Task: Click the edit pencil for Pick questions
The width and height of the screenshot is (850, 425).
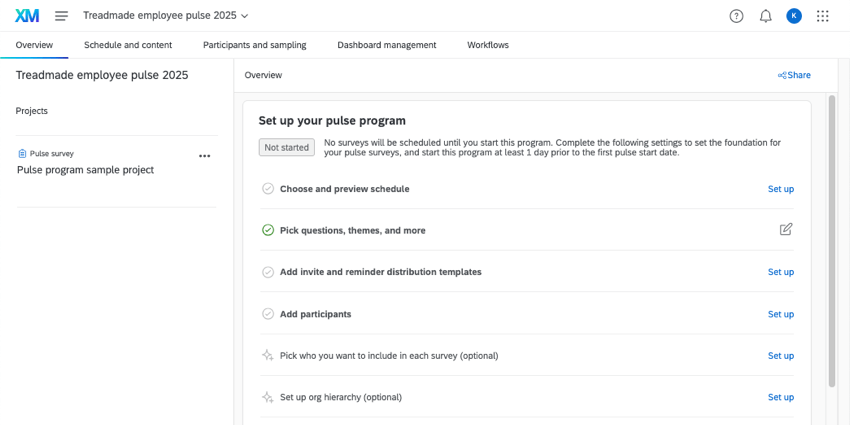Action: click(x=786, y=230)
